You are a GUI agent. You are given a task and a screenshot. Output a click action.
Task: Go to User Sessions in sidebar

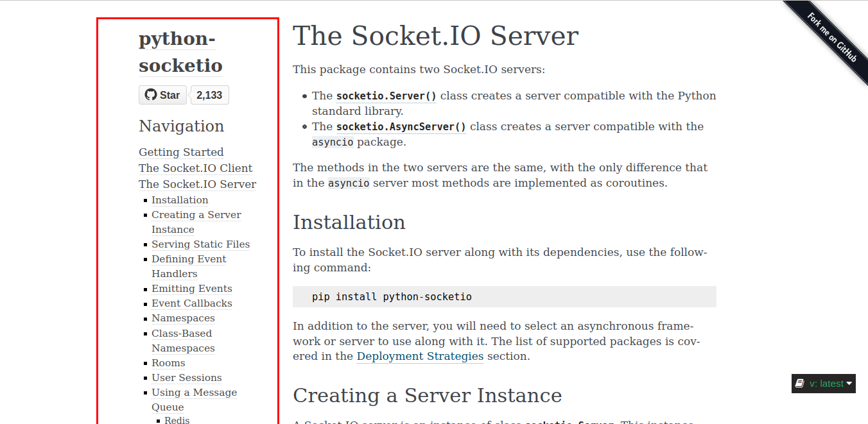point(187,378)
